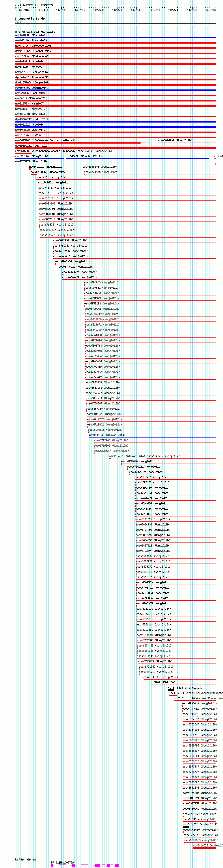This screenshot has width=223, height=868.
Task: Open the PRSS1|NM_002769 gene label
Action: pyautogui.click(x=63, y=862)
